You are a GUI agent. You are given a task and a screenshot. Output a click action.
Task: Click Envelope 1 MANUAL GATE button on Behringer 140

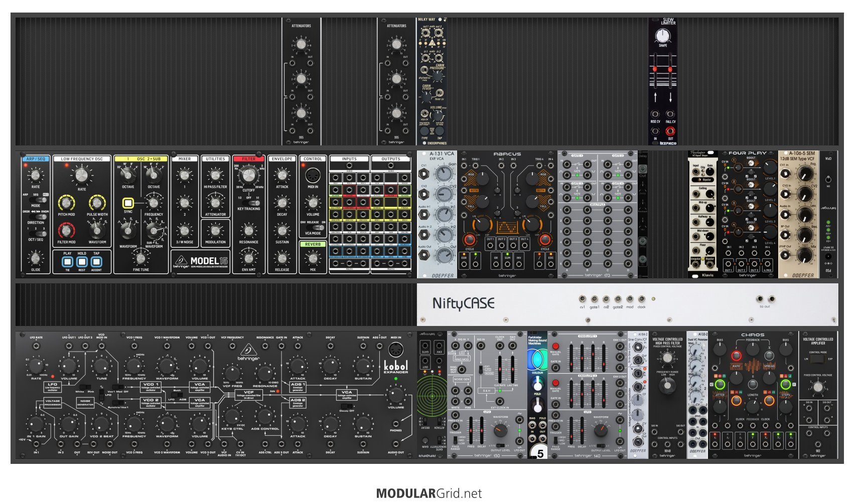click(x=555, y=347)
